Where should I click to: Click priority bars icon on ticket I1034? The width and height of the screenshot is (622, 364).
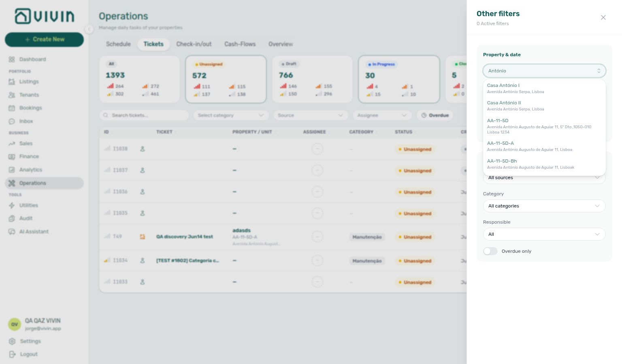107,260
